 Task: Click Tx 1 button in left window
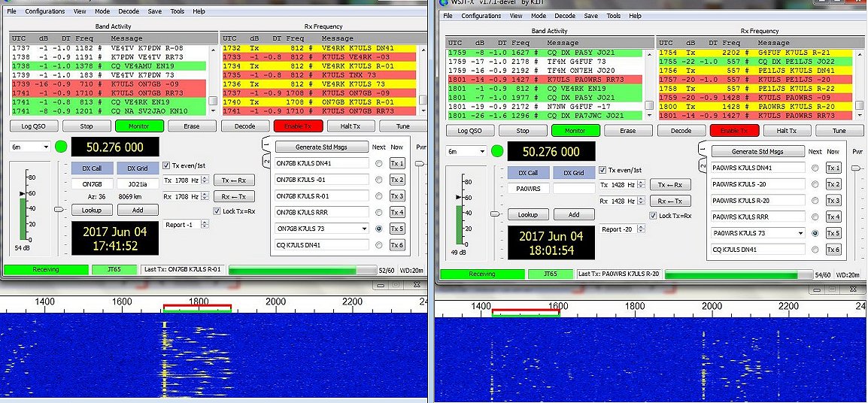pyautogui.click(x=397, y=163)
